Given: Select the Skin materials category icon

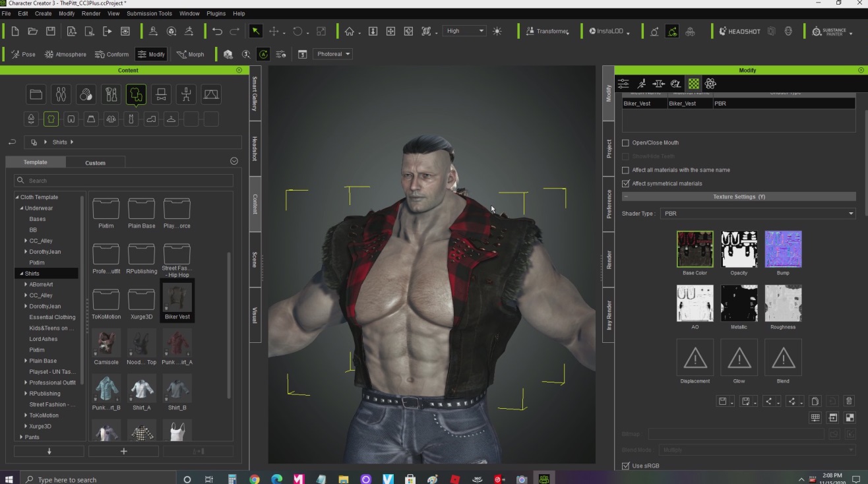Looking at the screenshot, I should click(86, 94).
